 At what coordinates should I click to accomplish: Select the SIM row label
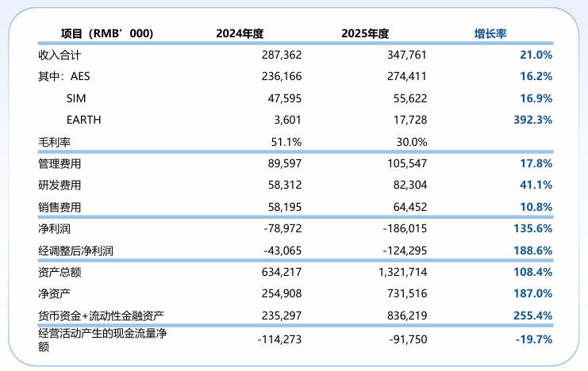(76, 98)
